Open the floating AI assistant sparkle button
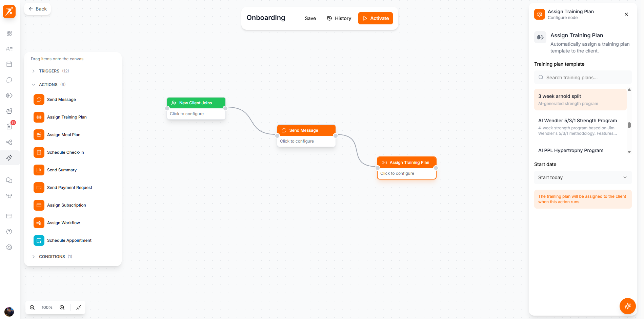The height and width of the screenshot is (319, 644). 627,306
